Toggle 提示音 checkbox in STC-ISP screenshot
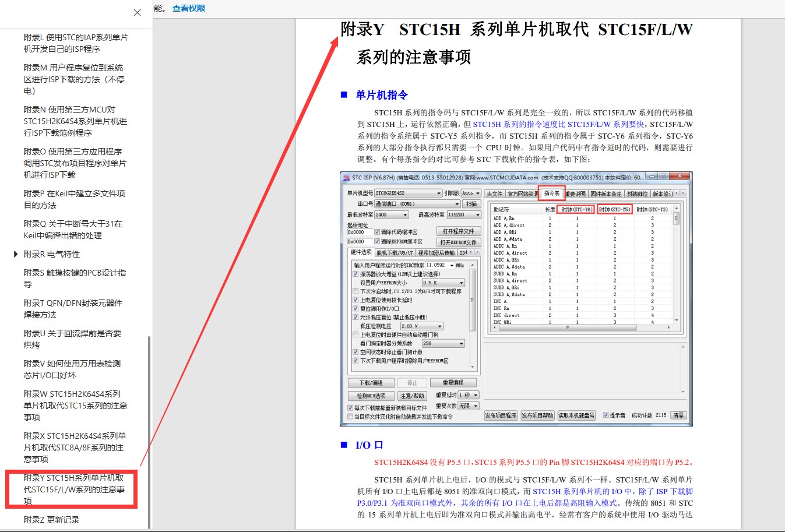This screenshot has width=785, height=532. click(x=606, y=415)
